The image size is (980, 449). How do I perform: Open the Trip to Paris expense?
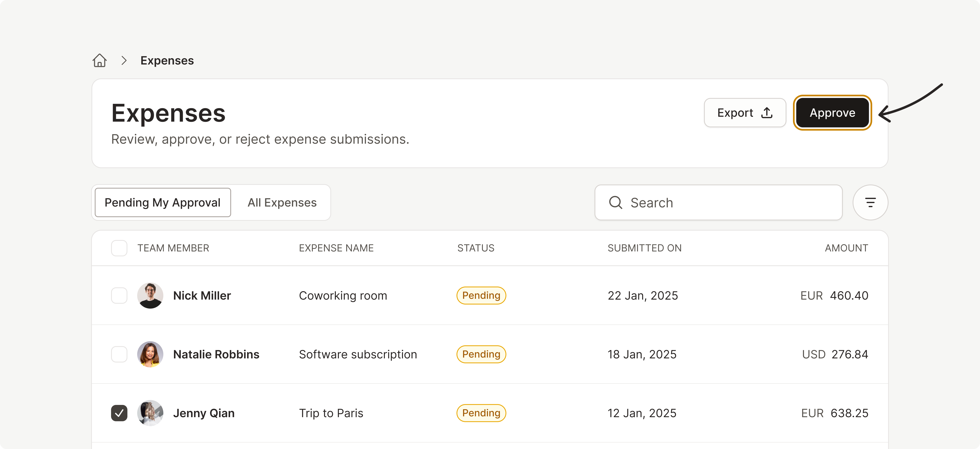pyautogui.click(x=331, y=413)
